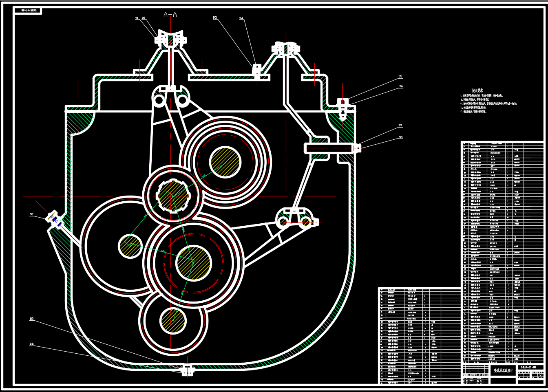Select the bottom small gear's hatched shaft
Image resolution: width=548 pixels, height=392 pixels.
173,321
